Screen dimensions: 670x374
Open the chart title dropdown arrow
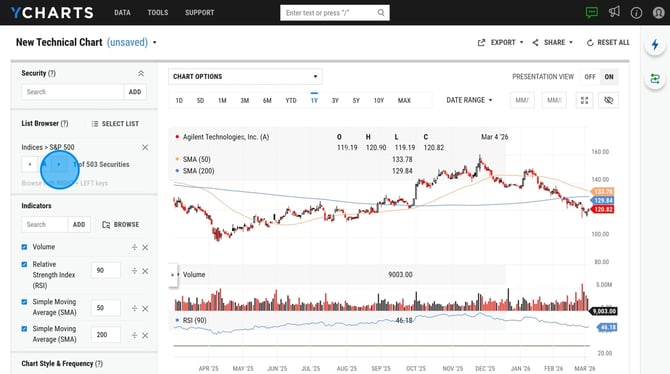(155, 42)
